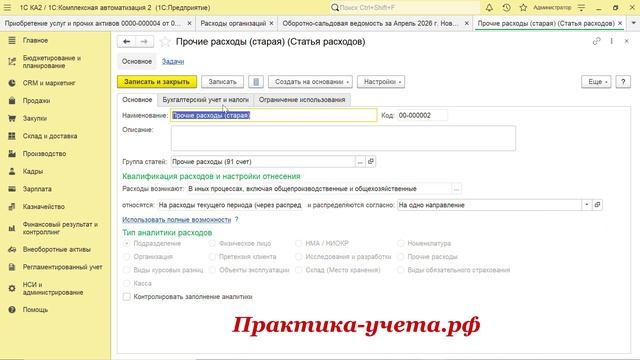This screenshot has width=640, height=360.
Task: Click the report list icon button
Action: tap(256, 82)
